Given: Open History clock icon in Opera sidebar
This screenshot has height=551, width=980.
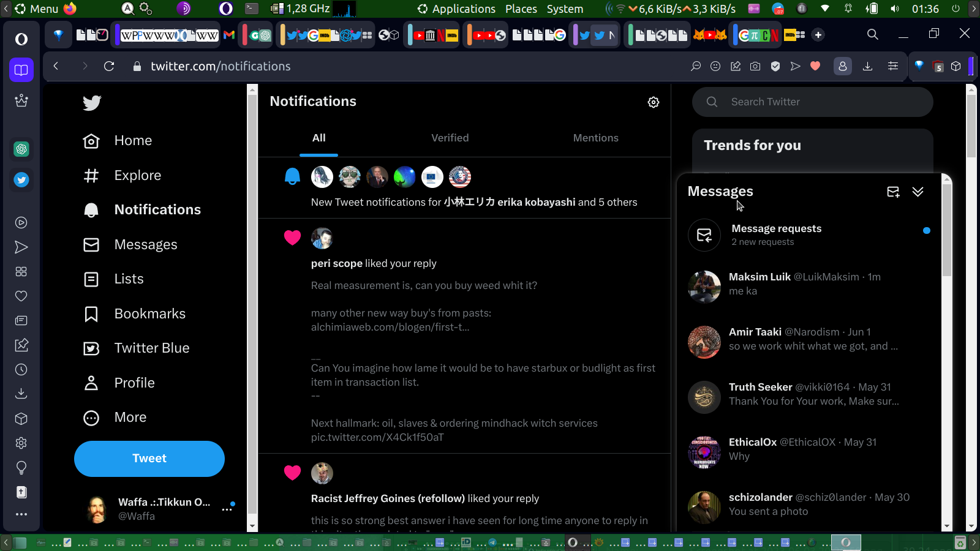Looking at the screenshot, I should [x=21, y=370].
